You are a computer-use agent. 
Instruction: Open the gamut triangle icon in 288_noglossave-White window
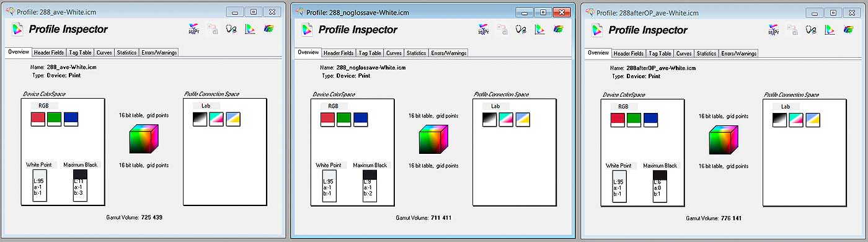(x=539, y=29)
